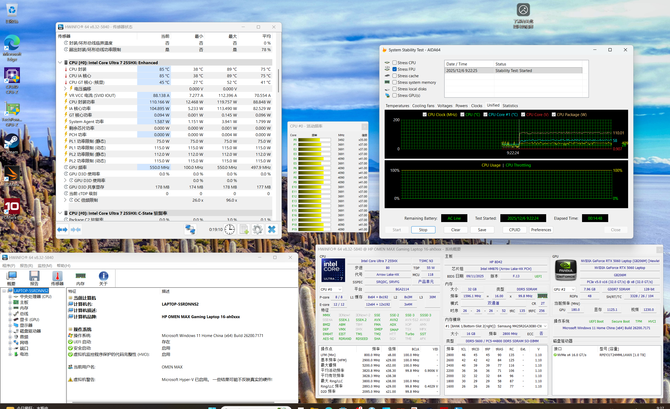Click the Memory (内存) toolbar icon
The height and width of the screenshot is (409, 670).
click(80, 274)
